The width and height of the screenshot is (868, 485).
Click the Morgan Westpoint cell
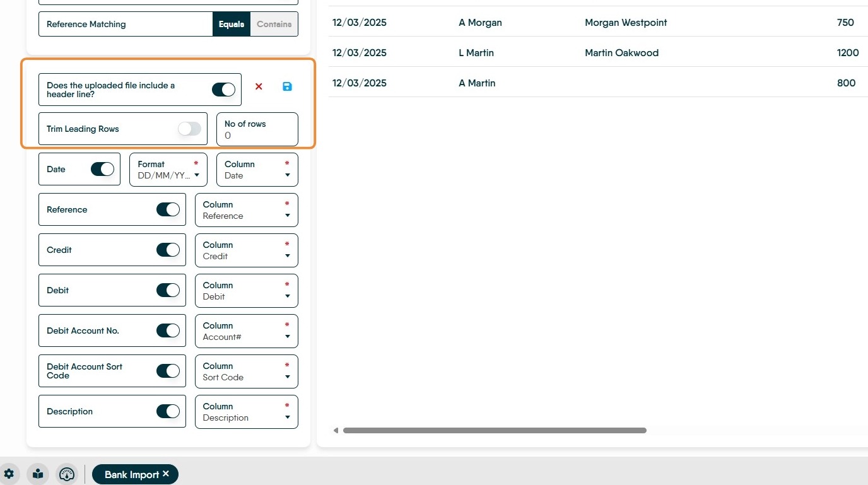point(626,23)
